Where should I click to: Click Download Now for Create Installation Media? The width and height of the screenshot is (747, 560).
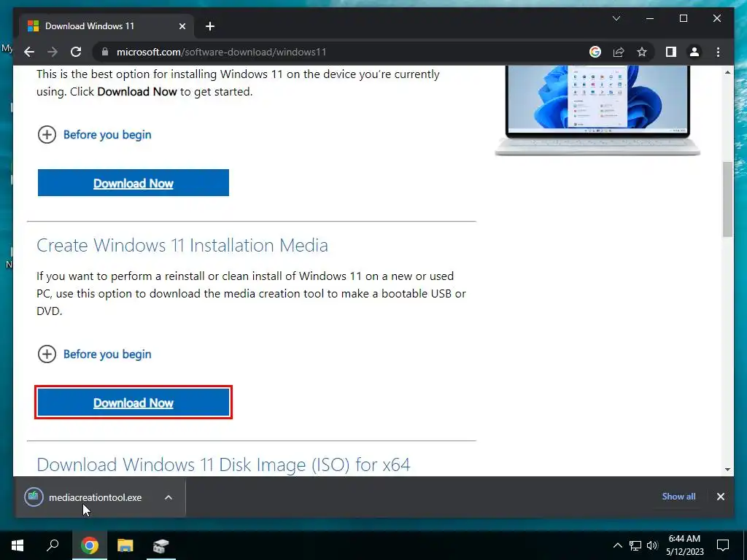[x=133, y=402]
